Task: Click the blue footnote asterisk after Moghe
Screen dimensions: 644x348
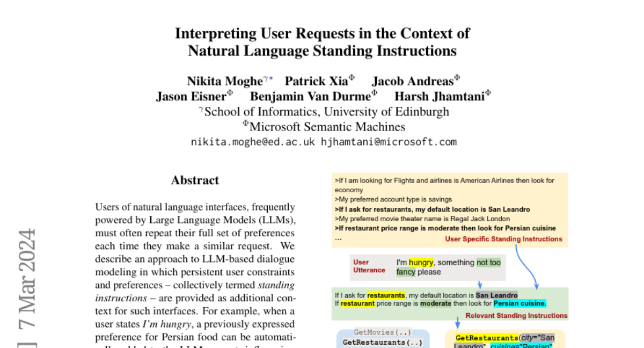Action: [x=271, y=79]
